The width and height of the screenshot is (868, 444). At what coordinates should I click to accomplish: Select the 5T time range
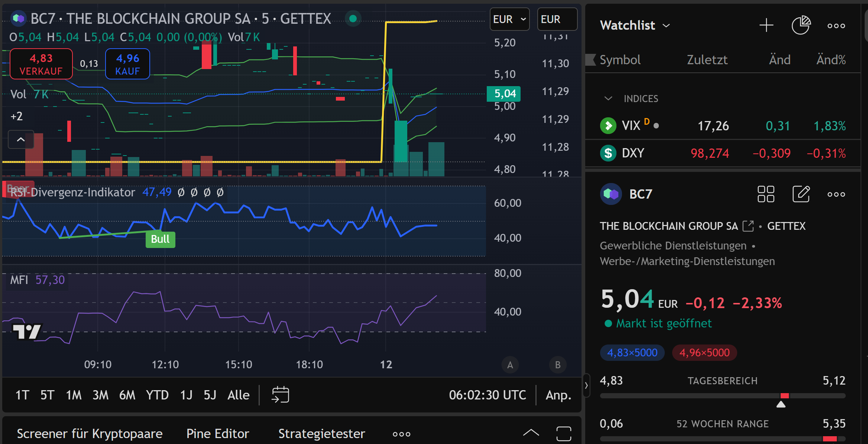coord(47,395)
